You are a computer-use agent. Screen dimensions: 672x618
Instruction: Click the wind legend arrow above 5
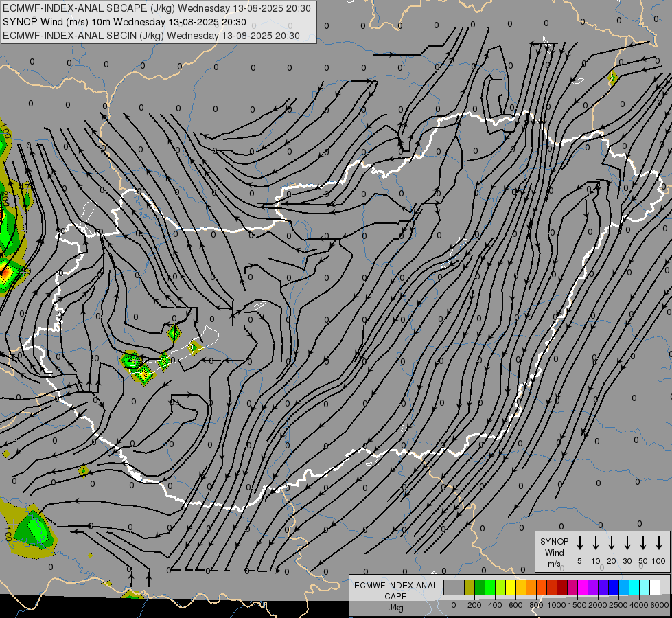click(579, 543)
